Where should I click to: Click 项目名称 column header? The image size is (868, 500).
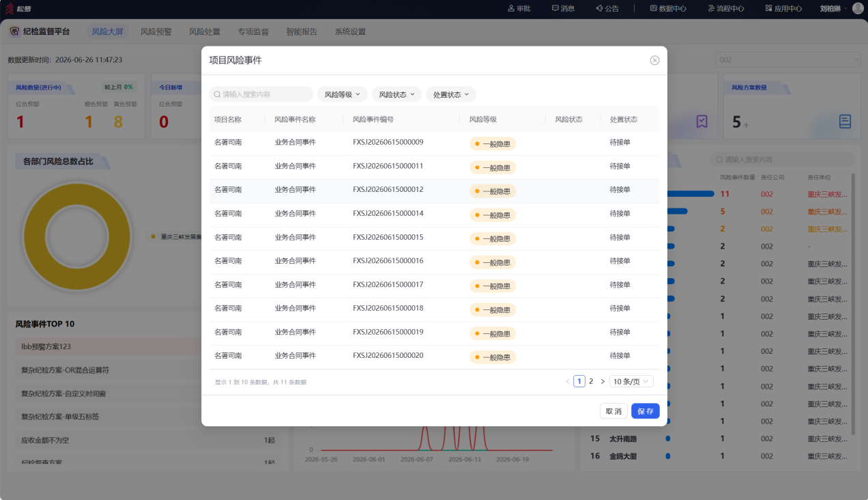228,120
